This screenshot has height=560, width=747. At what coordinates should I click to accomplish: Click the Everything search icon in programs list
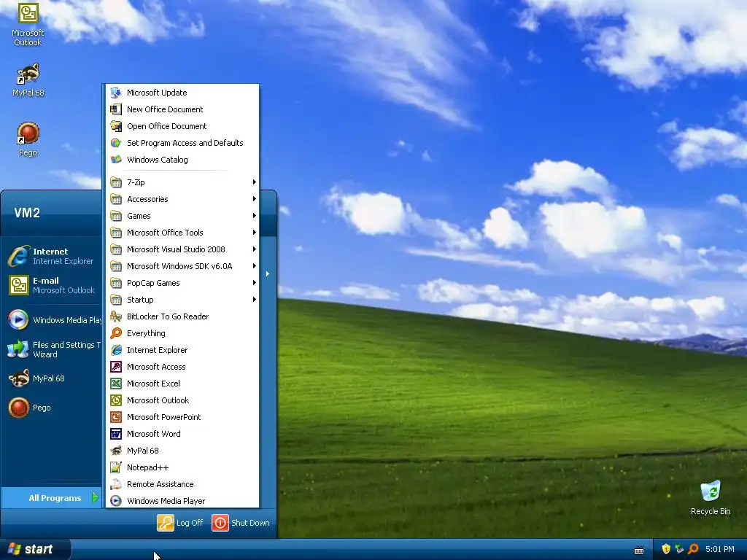tap(116, 333)
